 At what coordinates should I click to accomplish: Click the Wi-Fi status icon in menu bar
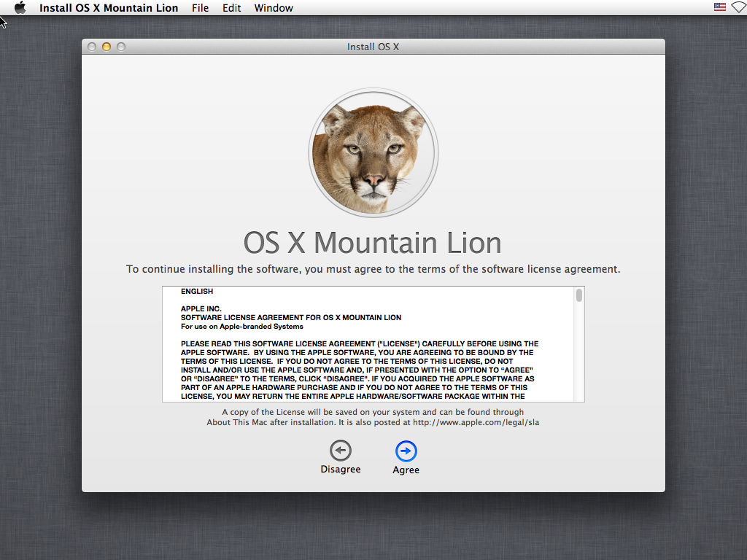[739, 7]
